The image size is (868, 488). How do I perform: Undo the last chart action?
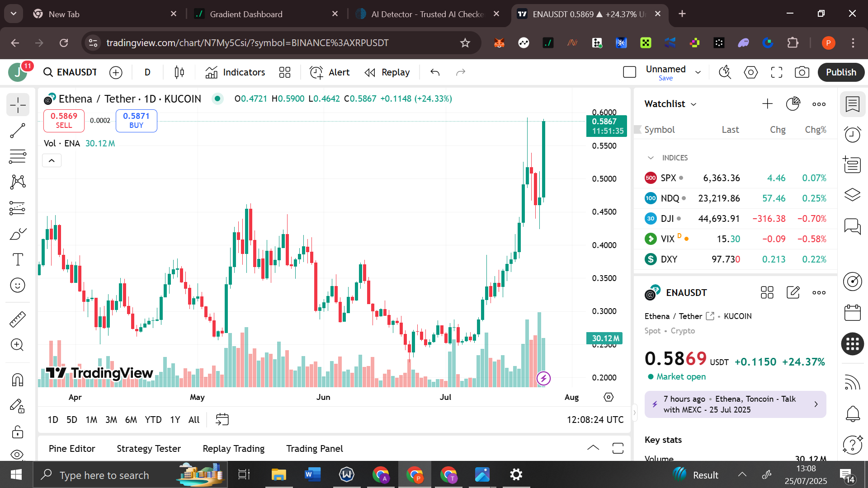click(x=435, y=72)
